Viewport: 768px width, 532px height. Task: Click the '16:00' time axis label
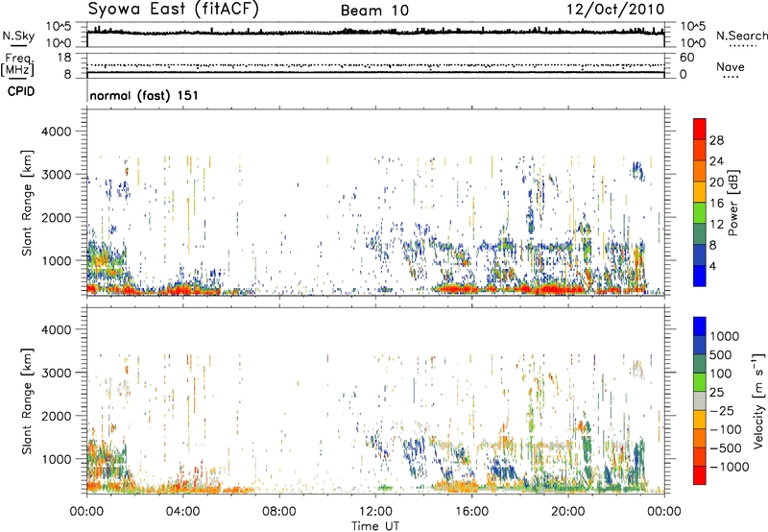click(x=471, y=512)
